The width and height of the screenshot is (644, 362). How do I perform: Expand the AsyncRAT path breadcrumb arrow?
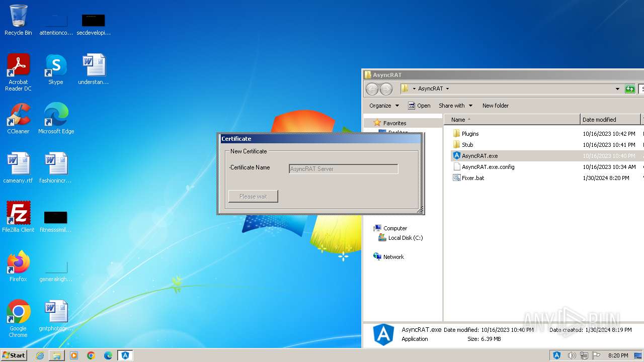tap(447, 89)
